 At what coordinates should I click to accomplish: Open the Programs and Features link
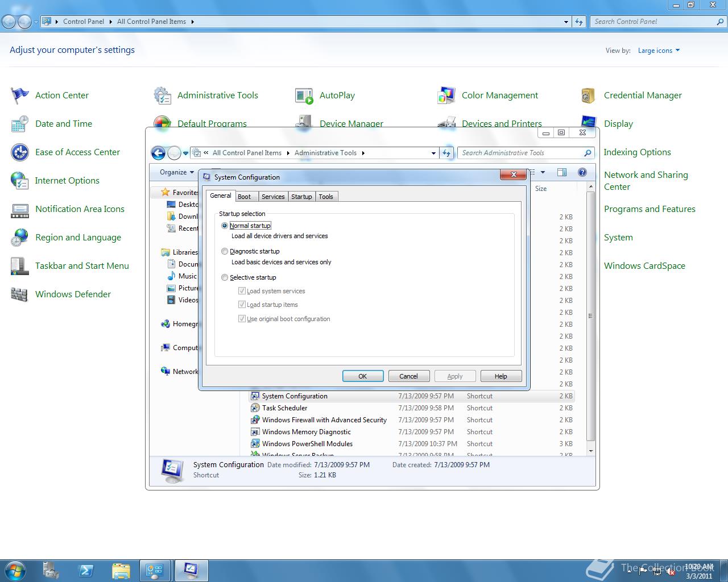tap(650, 209)
